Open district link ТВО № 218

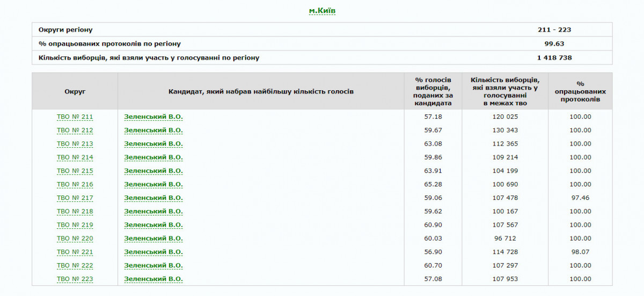(75, 211)
